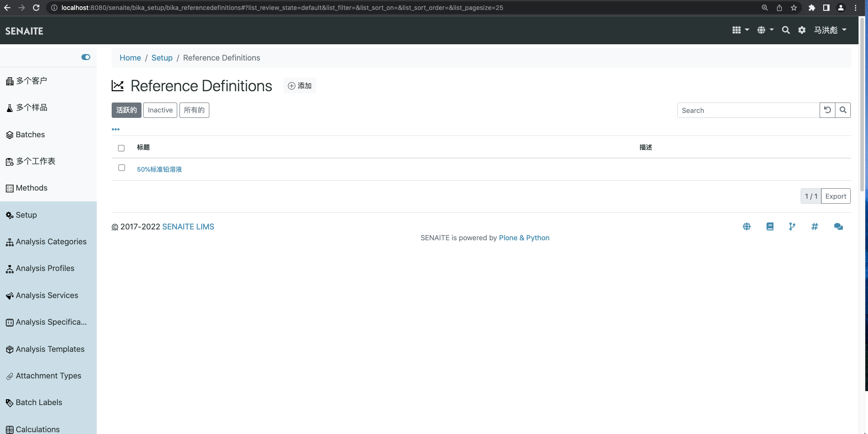Open Setup in sidebar
The width and height of the screenshot is (868, 434).
[21, 215]
